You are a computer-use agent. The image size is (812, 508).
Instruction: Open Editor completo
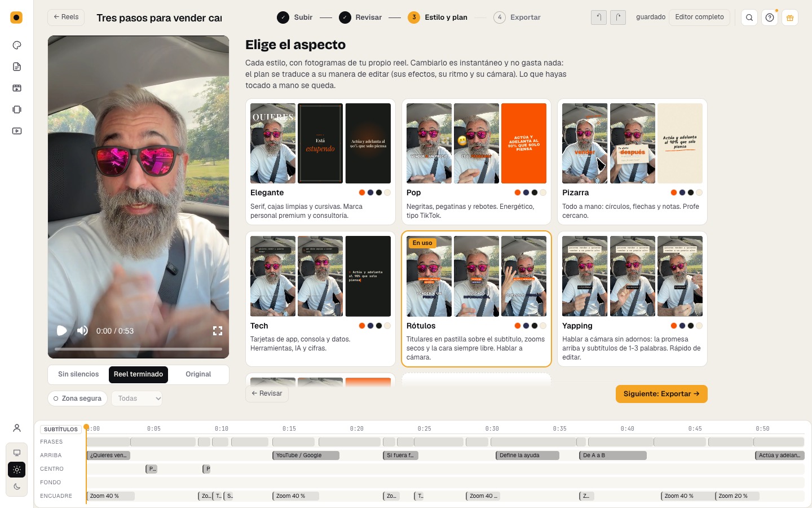tap(699, 17)
